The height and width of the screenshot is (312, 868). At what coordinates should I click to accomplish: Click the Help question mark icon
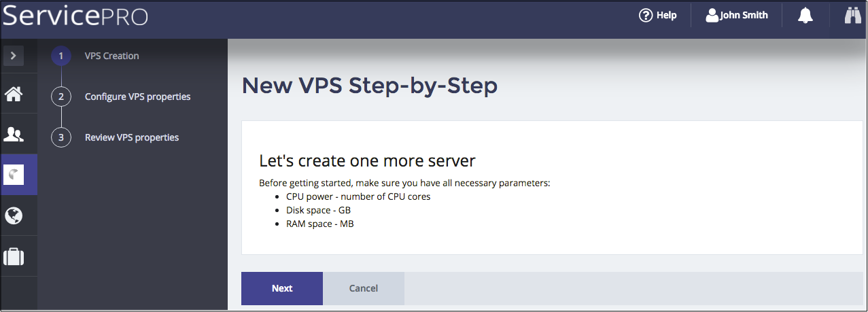click(x=646, y=15)
